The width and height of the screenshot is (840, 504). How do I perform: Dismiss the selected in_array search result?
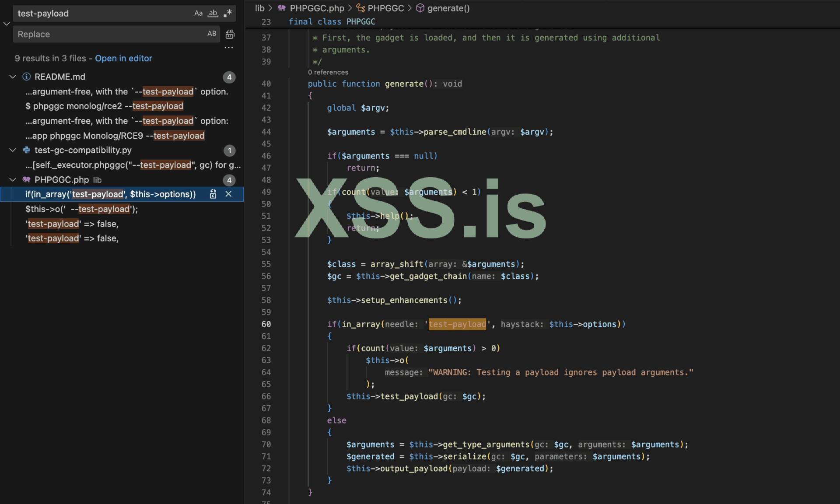[228, 194]
